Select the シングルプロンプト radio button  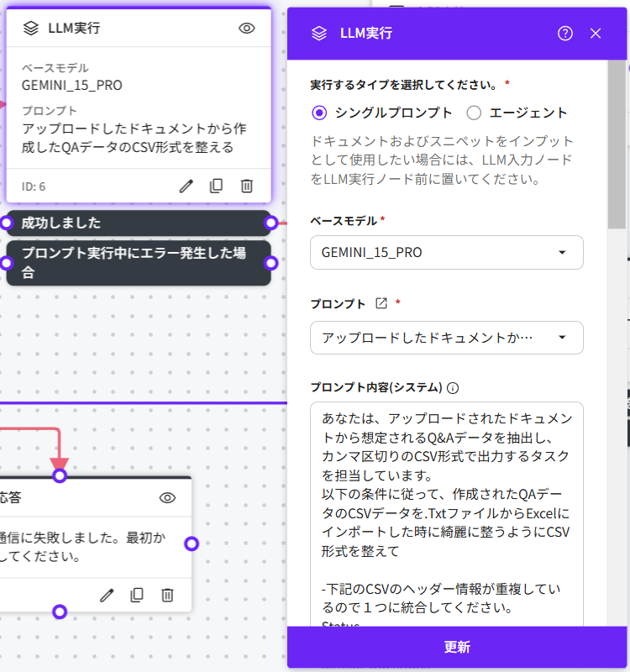319,113
